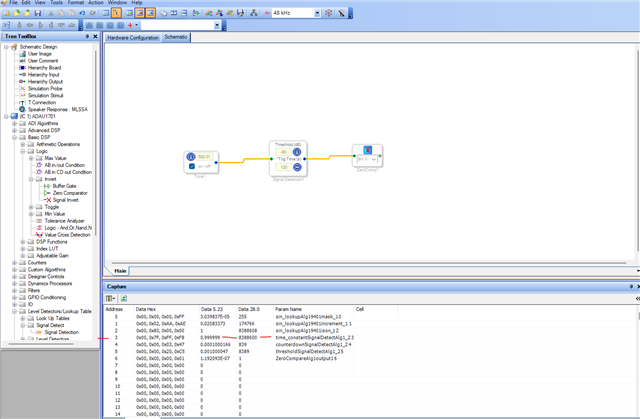Select the Value Cross Detection tree item
Viewport: 640px width, 419px height.
67,235
